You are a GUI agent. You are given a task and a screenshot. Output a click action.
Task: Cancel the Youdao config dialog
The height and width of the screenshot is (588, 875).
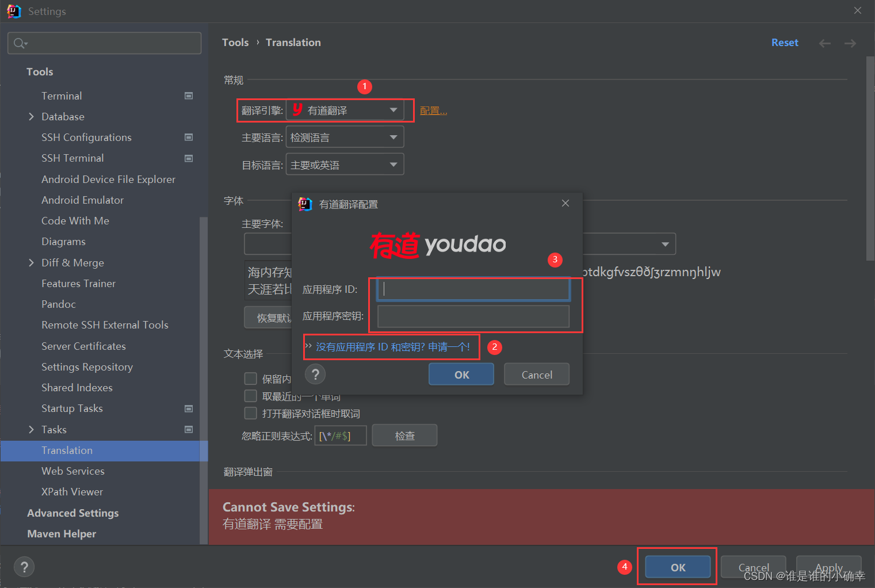point(537,375)
